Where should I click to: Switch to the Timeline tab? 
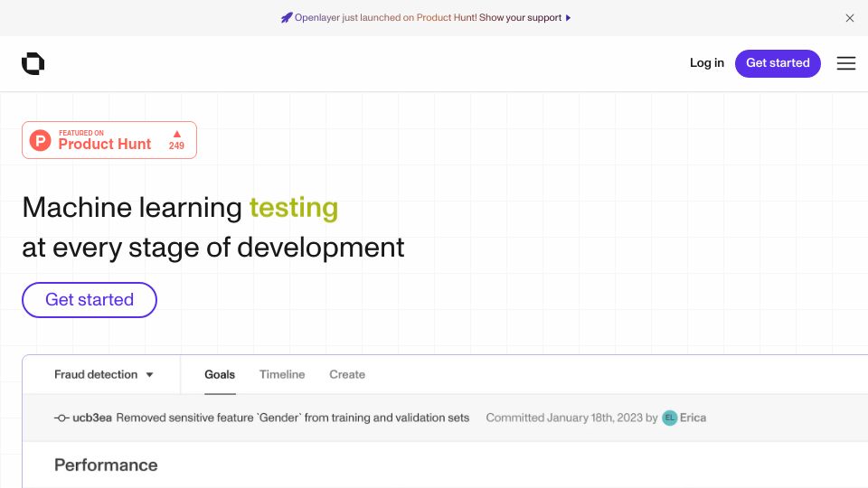[x=282, y=374]
